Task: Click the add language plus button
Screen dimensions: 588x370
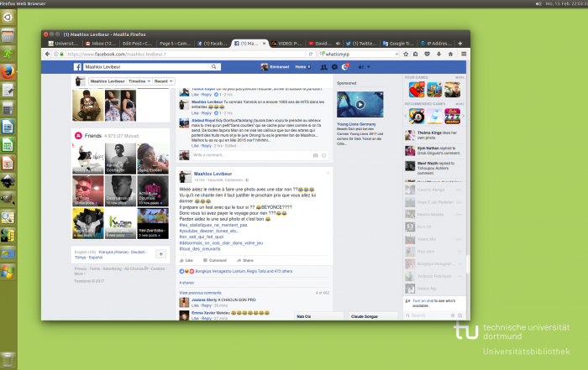Action: (x=160, y=253)
